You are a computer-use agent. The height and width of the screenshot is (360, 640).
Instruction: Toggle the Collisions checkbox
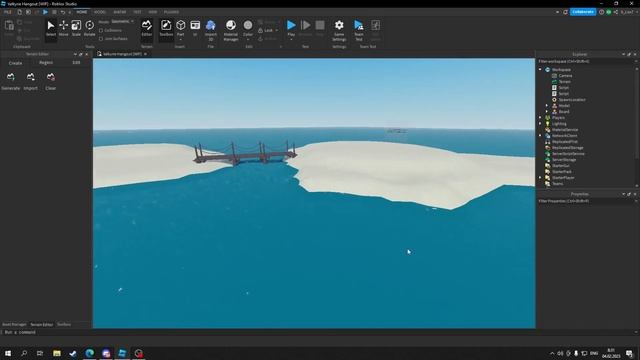[x=101, y=30]
